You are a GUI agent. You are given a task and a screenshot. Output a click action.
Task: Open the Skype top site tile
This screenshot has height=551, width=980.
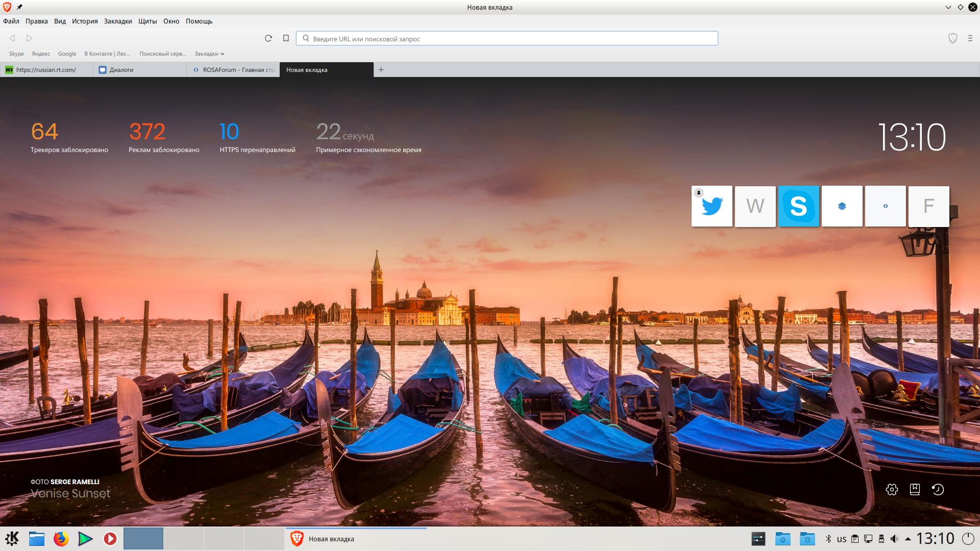tap(798, 207)
